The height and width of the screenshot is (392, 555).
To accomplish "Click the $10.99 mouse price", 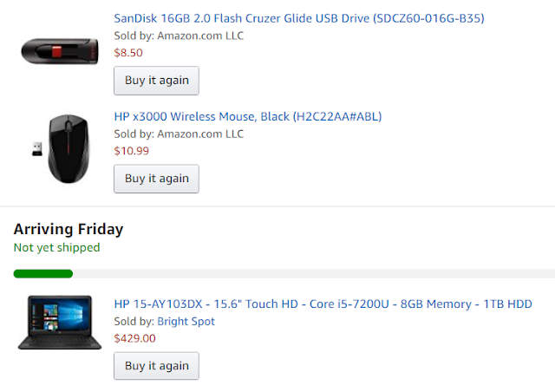I will click(131, 151).
